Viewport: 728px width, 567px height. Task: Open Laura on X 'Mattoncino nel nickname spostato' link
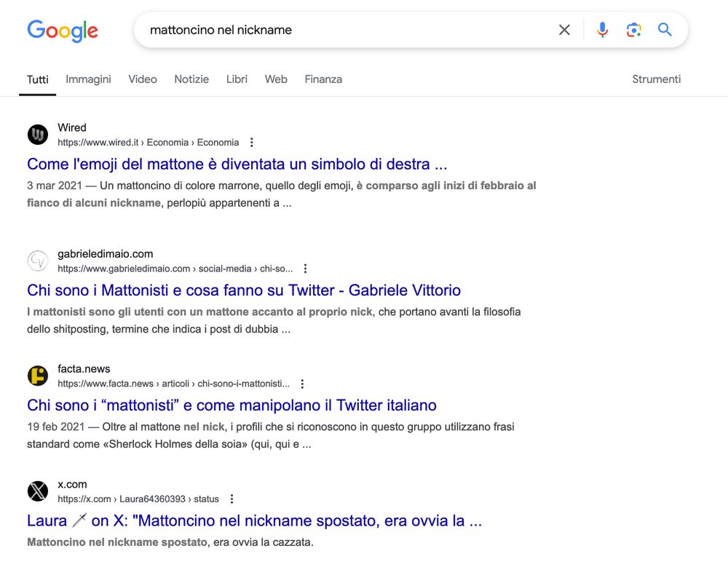click(254, 520)
